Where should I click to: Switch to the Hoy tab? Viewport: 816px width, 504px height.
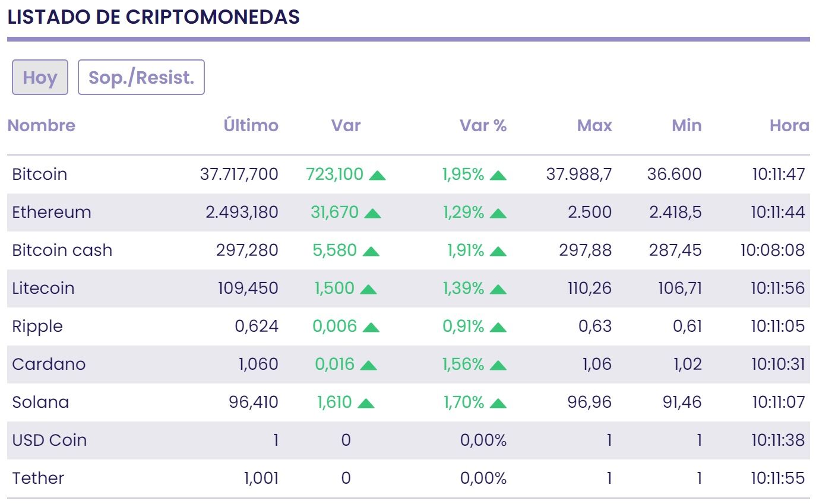coord(40,77)
